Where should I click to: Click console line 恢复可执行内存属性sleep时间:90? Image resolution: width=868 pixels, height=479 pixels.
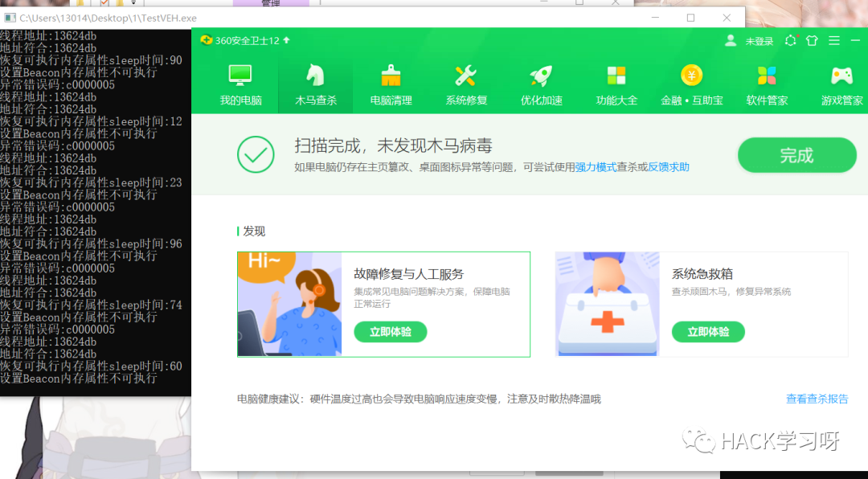[91, 60]
